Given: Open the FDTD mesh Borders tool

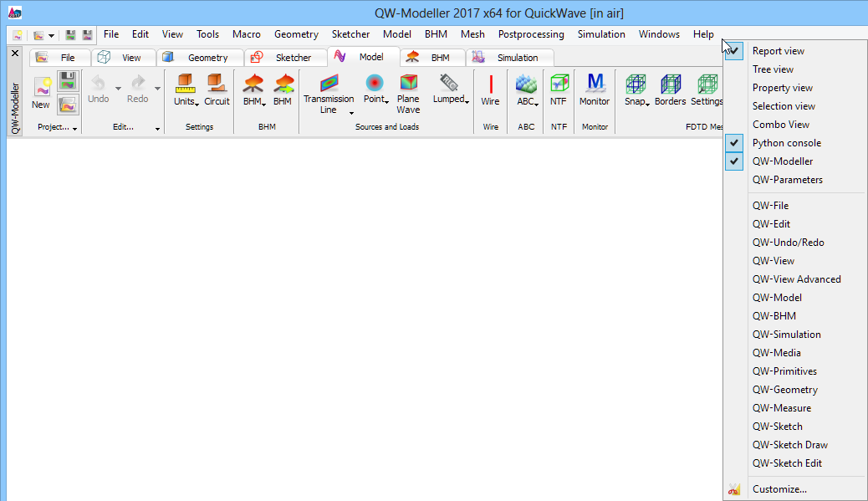Looking at the screenshot, I should coord(671,90).
